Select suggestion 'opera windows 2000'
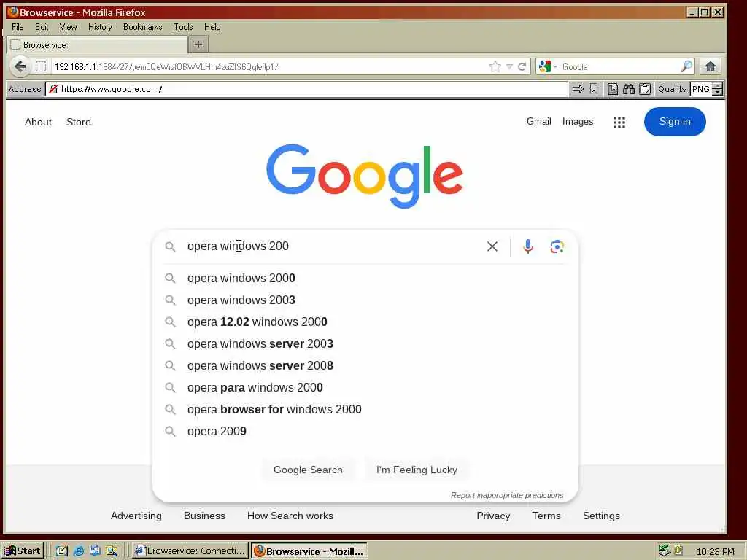Screen dimensions: 747x560 (365, 278)
